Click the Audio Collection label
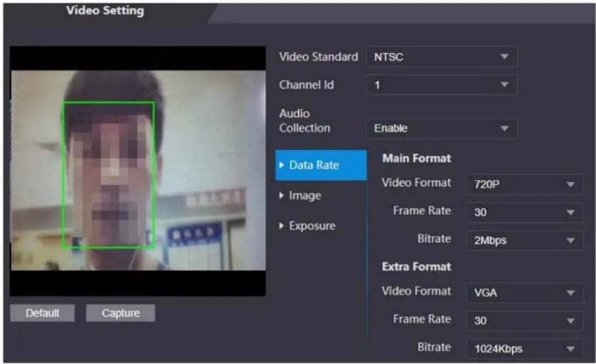 pos(305,121)
